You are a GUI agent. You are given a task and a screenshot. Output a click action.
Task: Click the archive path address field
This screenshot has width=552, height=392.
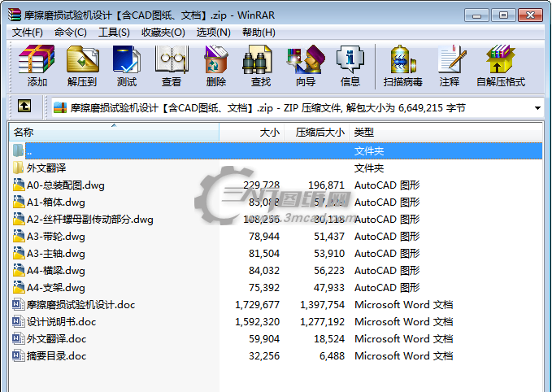(x=298, y=108)
